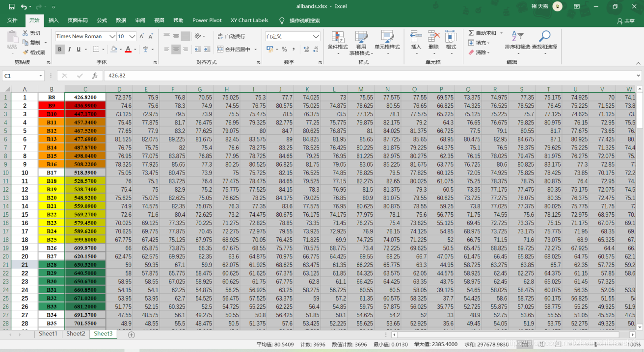
Task: Click the decrease decimal button
Action: (316, 49)
